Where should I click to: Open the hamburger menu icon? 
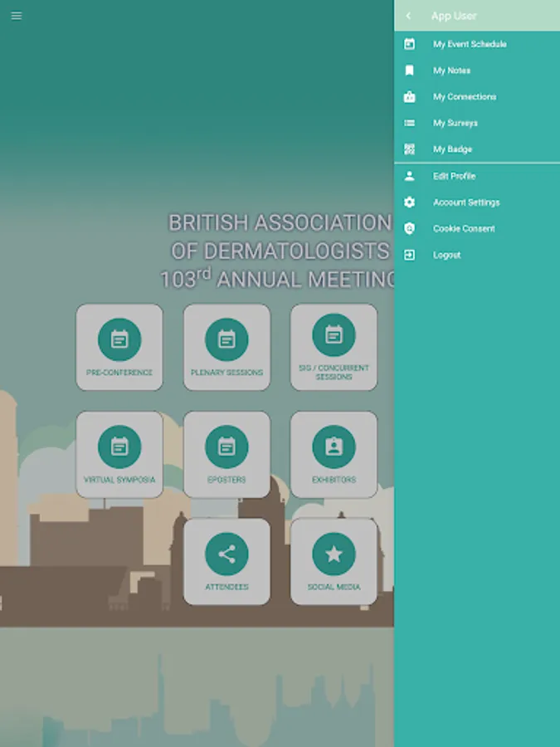pos(17,17)
